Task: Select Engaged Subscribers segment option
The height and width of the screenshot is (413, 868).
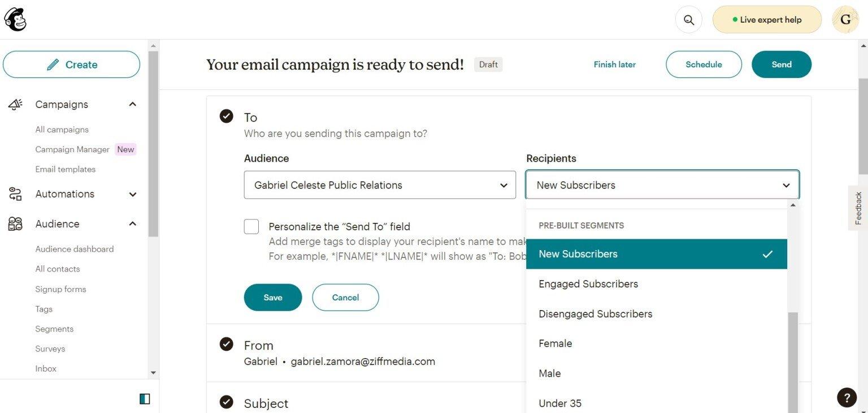Action: tap(588, 284)
